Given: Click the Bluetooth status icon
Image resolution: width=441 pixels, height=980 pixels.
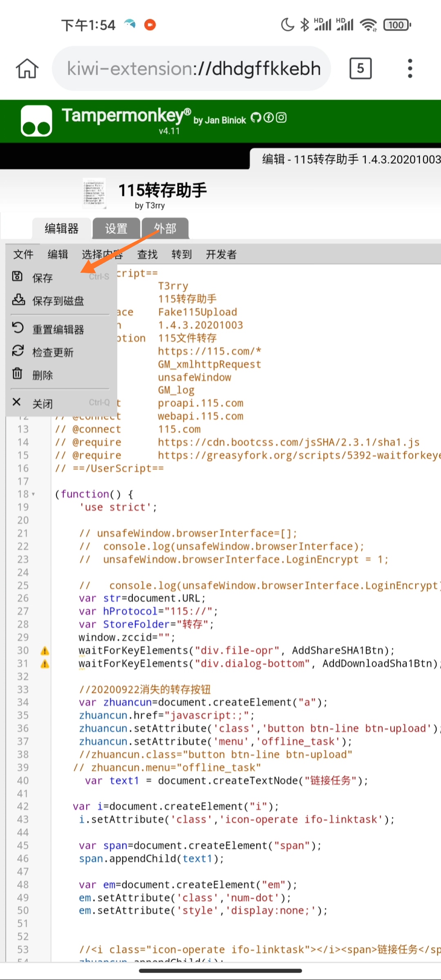Looking at the screenshot, I should coord(305,25).
